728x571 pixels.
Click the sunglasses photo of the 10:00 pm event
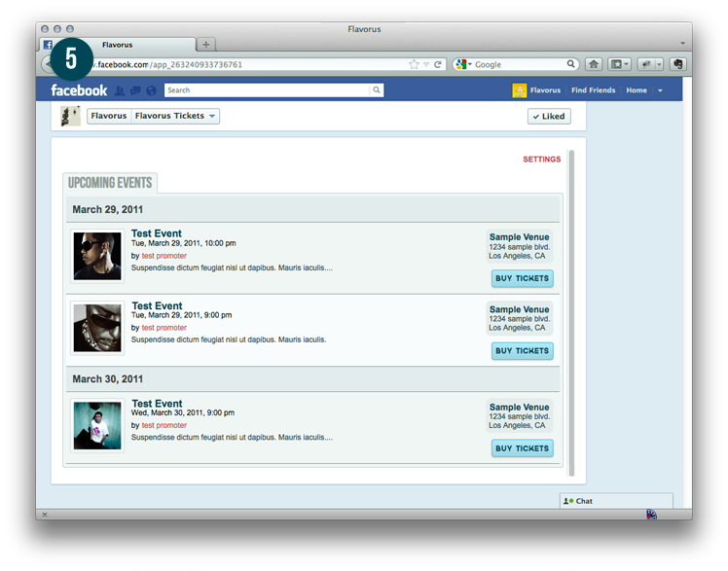[x=97, y=256]
